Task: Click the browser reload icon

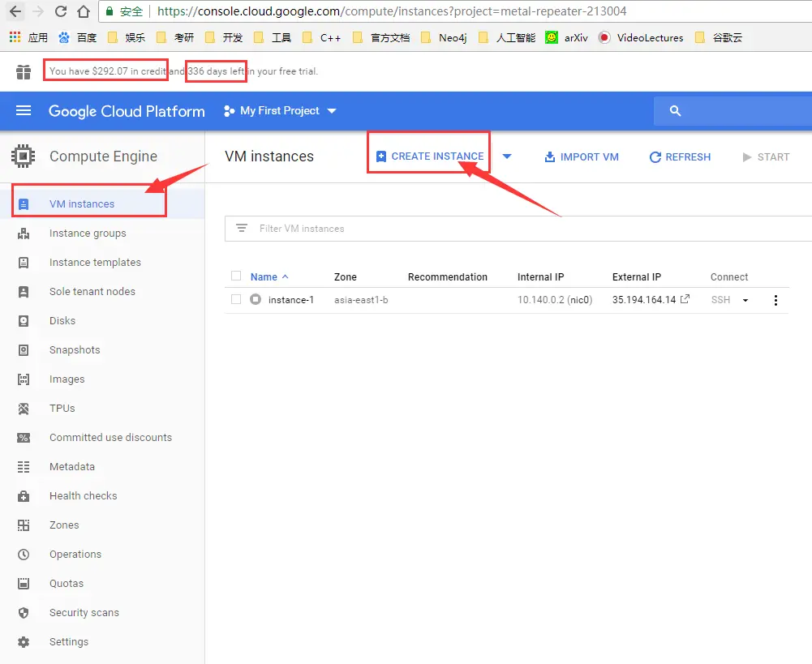Action: [61, 11]
